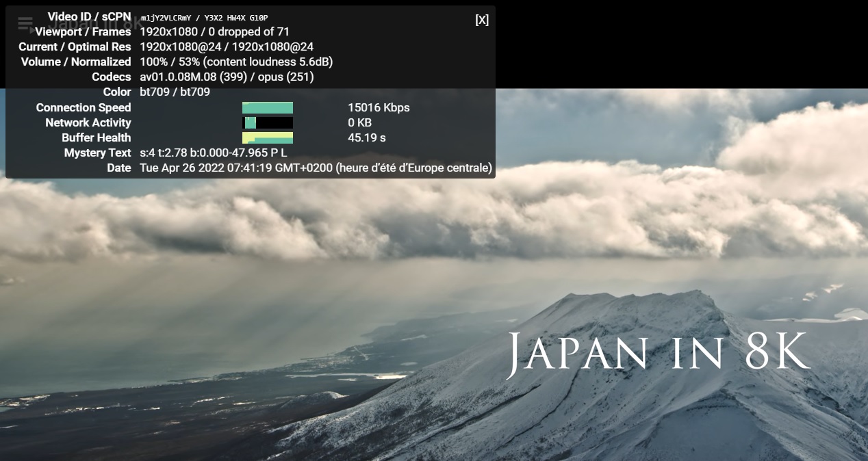Screen dimensions: 868x461
Task: Click the "Current / Optimal Res" label
Action: [x=75, y=47]
